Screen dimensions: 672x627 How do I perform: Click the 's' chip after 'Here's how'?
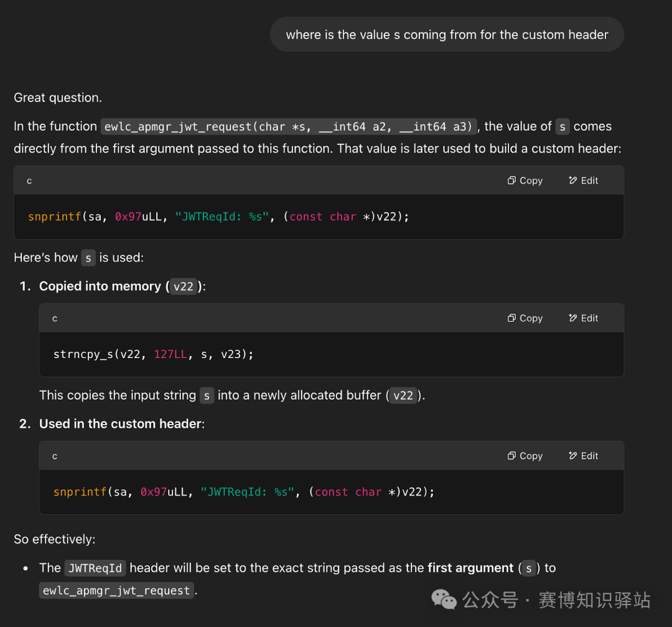88,258
